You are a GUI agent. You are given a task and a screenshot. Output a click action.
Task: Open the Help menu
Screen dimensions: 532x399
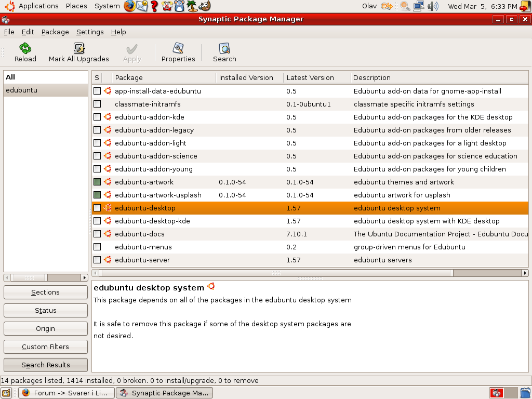click(118, 32)
